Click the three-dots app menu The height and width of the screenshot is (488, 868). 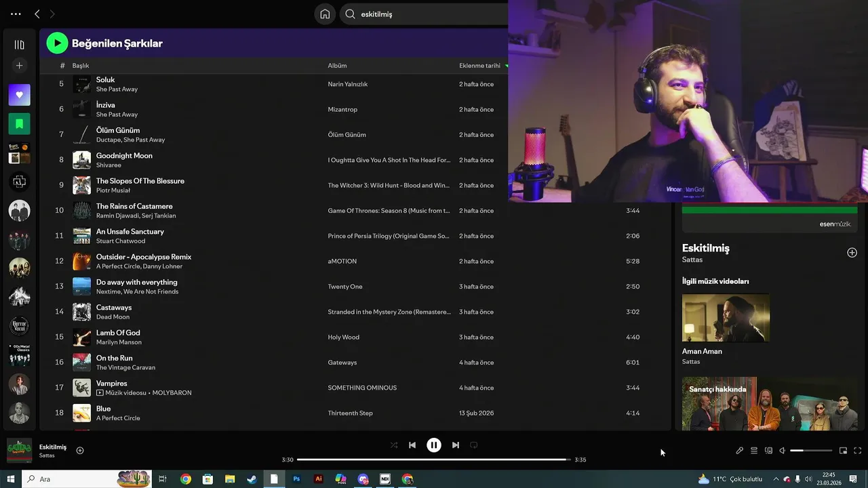click(16, 14)
